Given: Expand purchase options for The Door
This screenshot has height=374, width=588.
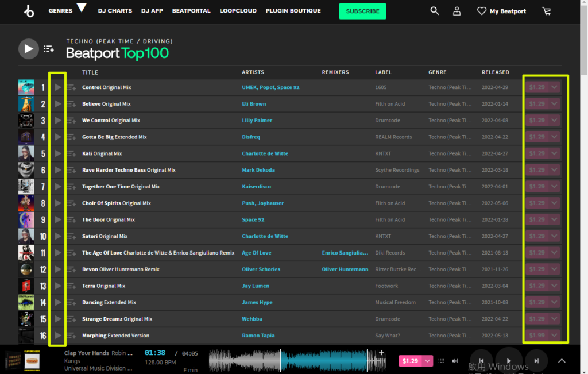Looking at the screenshot, I should coord(554,219).
